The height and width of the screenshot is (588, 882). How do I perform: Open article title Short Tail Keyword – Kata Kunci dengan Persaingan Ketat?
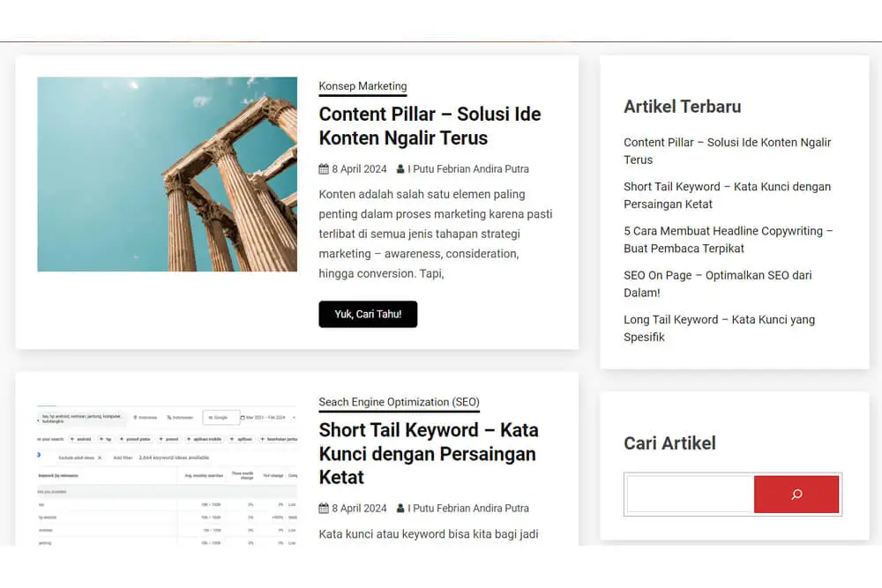tap(429, 454)
